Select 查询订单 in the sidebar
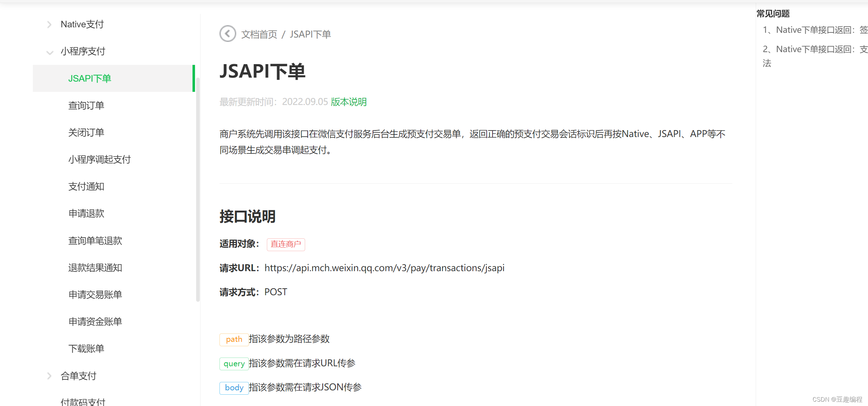 [86, 105]
